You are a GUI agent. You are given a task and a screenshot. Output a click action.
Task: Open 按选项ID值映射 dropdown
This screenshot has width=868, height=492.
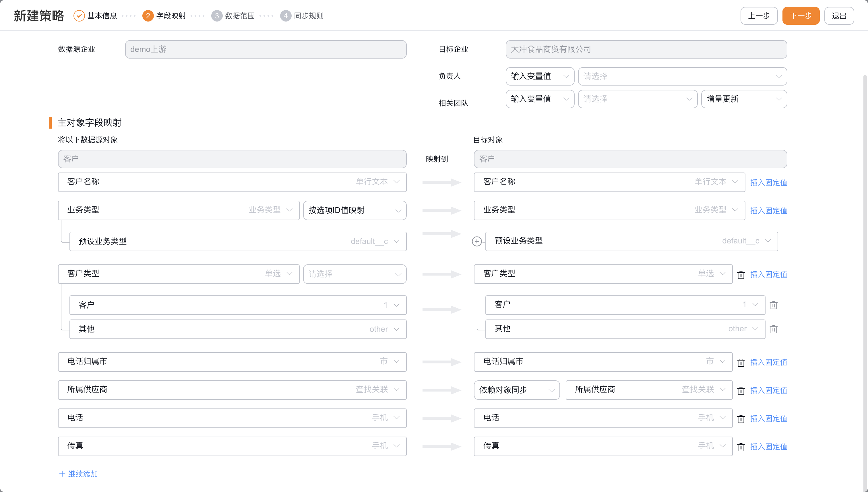[x=355, y=210]
